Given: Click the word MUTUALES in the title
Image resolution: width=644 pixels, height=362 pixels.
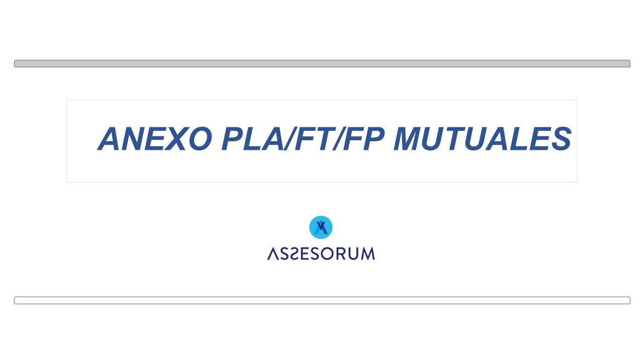Looking at the screenshot, I should [x=482, y=139].
